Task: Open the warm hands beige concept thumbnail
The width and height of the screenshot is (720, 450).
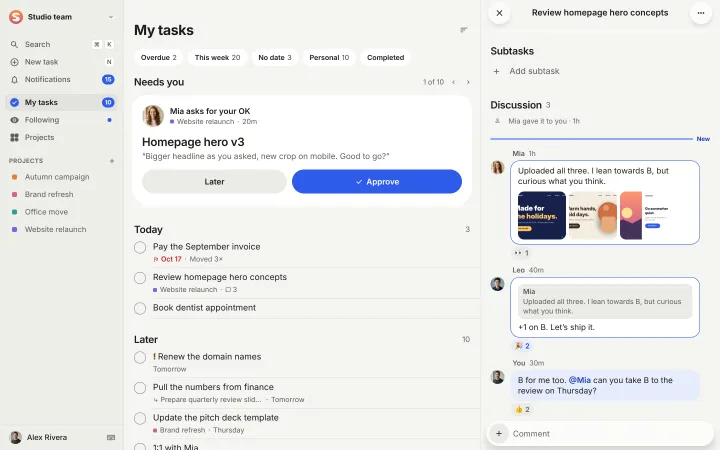Action: coord(593,215)
